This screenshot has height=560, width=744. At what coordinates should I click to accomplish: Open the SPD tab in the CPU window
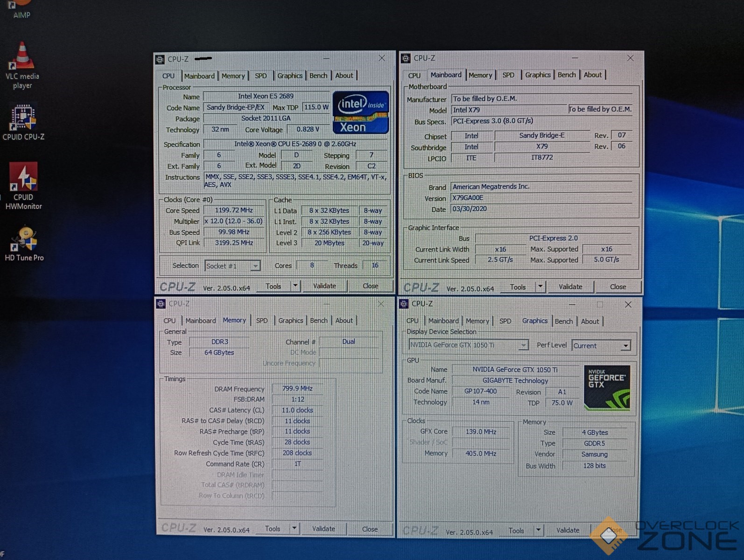click(261, 76)
